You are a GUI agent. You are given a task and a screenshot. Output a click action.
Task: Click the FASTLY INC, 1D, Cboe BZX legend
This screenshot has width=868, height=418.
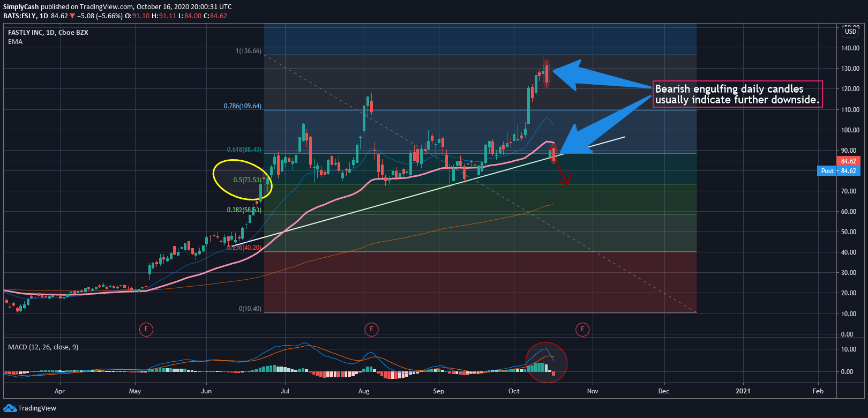click(48, 33)
